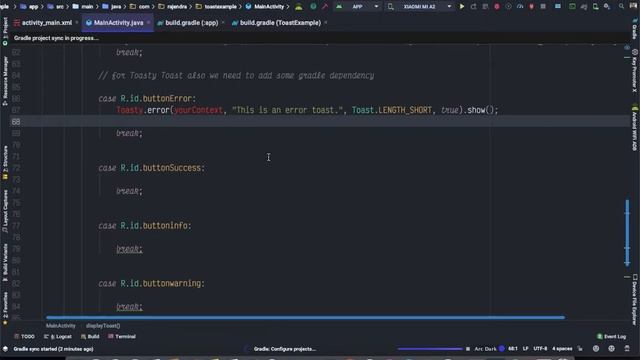Open the Structure tool window
The image size is (640, 360).
[5, 162]
